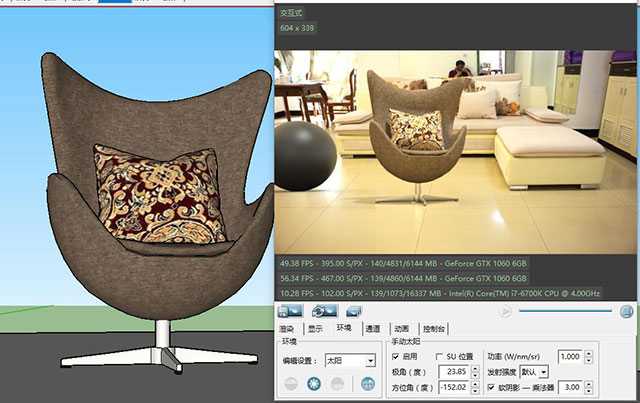Toggle the 启用 sun enable checkbox
The width and height of the screenshot is (640, 403).
click(395, 356)
